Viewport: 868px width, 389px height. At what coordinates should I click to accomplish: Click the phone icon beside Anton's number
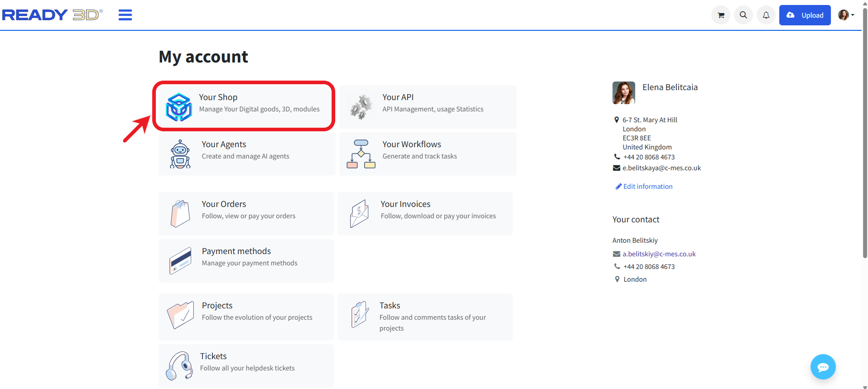[617, 266]
